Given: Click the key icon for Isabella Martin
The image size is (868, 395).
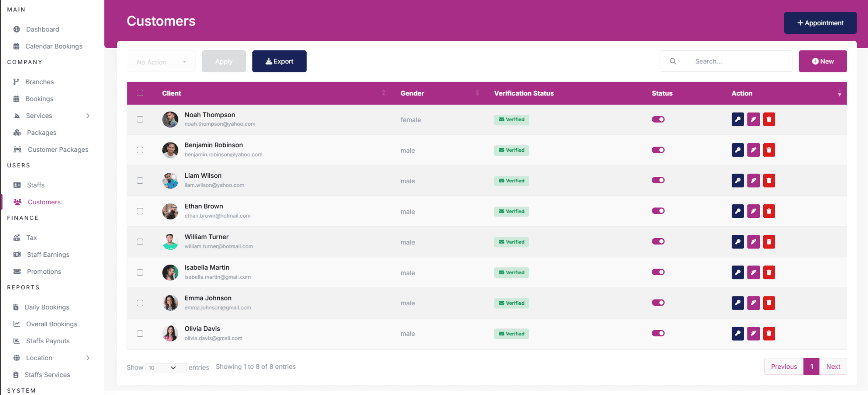Looking at the screenshot, I should [737, 273].
